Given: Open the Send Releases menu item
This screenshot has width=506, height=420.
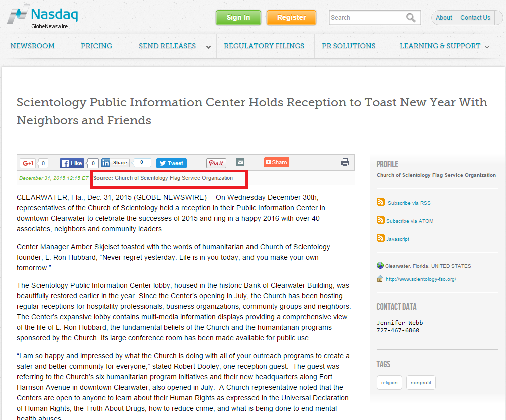Looking at the screenshot, I should (167, 46).
